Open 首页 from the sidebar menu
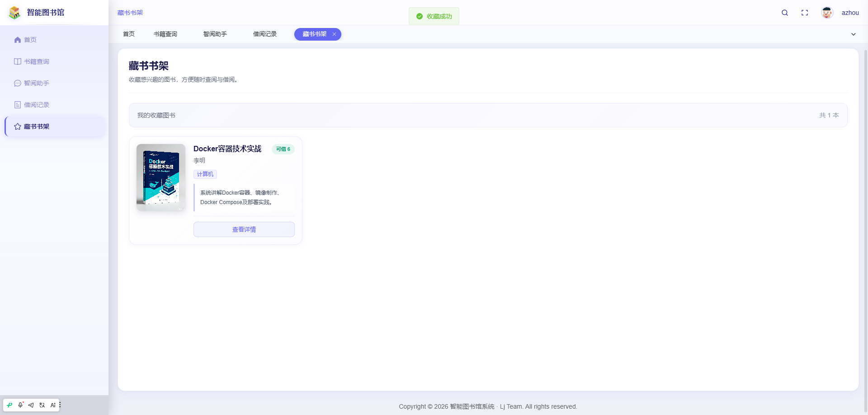This screenshot has width=868, height=415. (55, 40)
